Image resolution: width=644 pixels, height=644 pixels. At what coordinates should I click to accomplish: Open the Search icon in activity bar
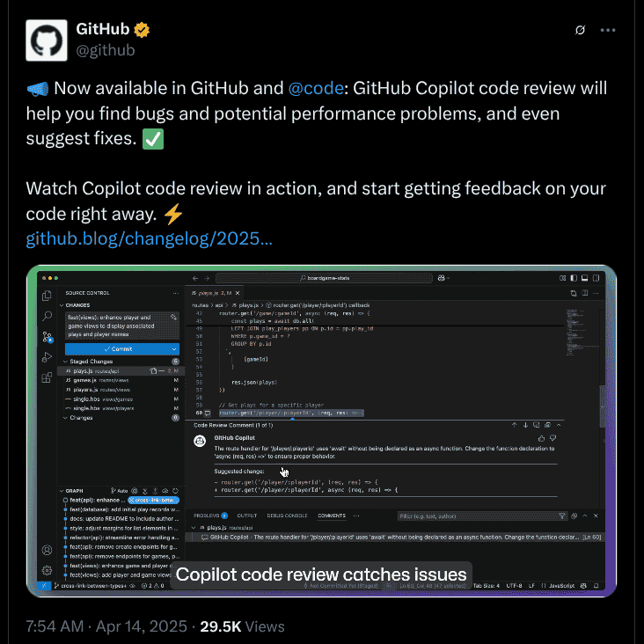tap(47, 316)
